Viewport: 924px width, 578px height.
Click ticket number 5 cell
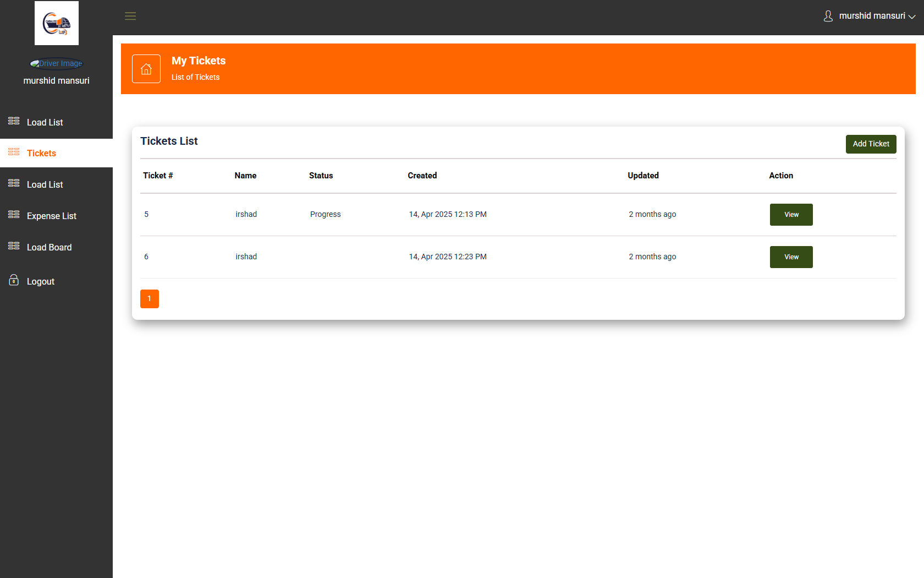coord(146,214)
